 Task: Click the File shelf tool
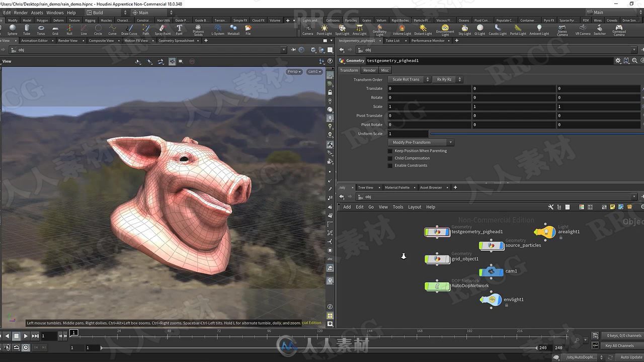coord(248,30)
